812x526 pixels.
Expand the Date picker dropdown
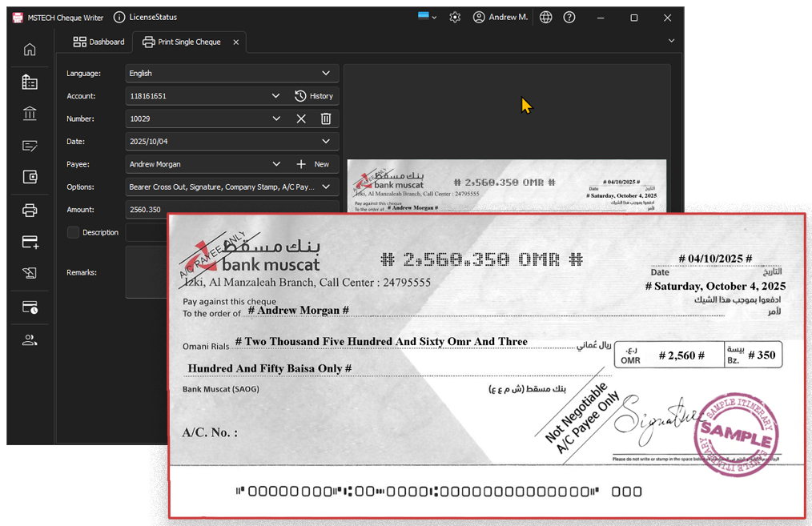click(325, 141)
